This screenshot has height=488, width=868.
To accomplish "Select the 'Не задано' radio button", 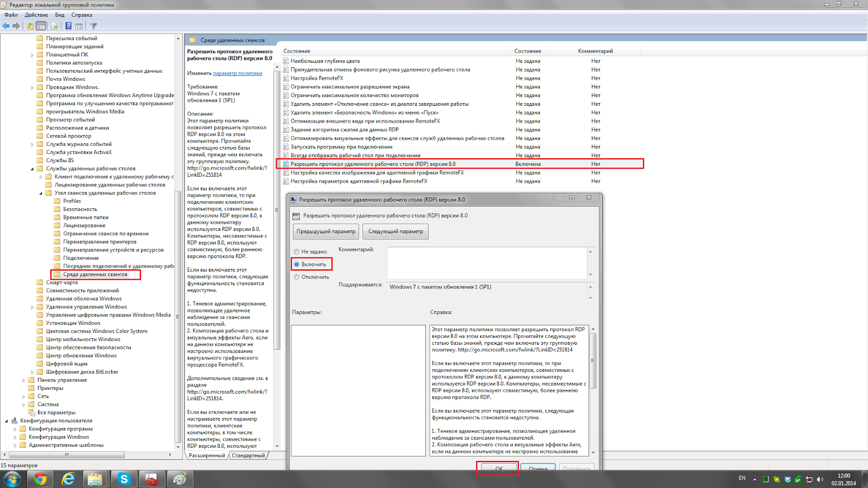I will 296,252.
